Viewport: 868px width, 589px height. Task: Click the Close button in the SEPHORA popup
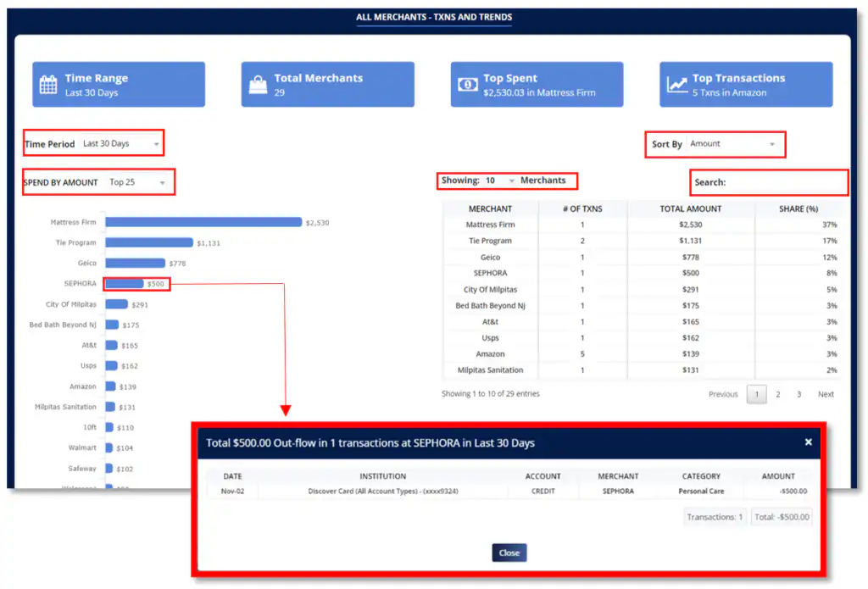pyautogui.click(x=509, y=553)
